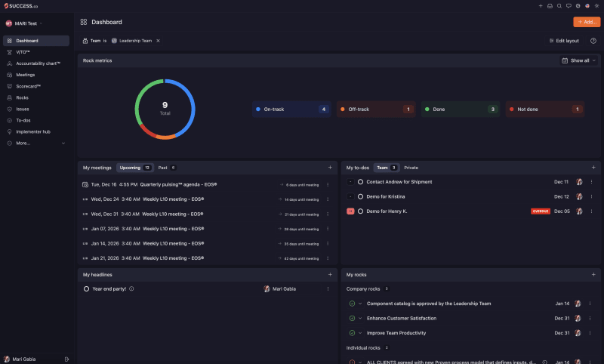Image resolution: width=604 pixels, height=364 pixels.
Task: Open options for Demo for Henry K.
Action: pyautogui.click(x=591, y=211)
